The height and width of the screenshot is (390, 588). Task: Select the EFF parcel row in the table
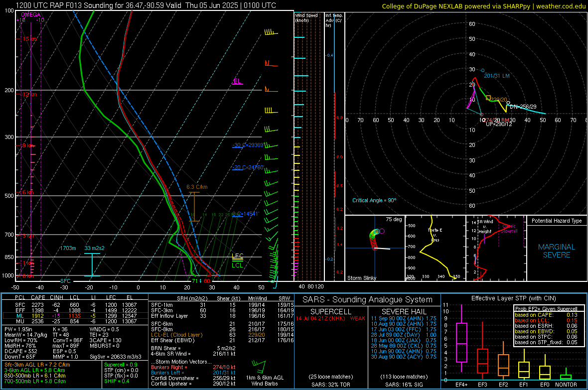pos(75,310)
